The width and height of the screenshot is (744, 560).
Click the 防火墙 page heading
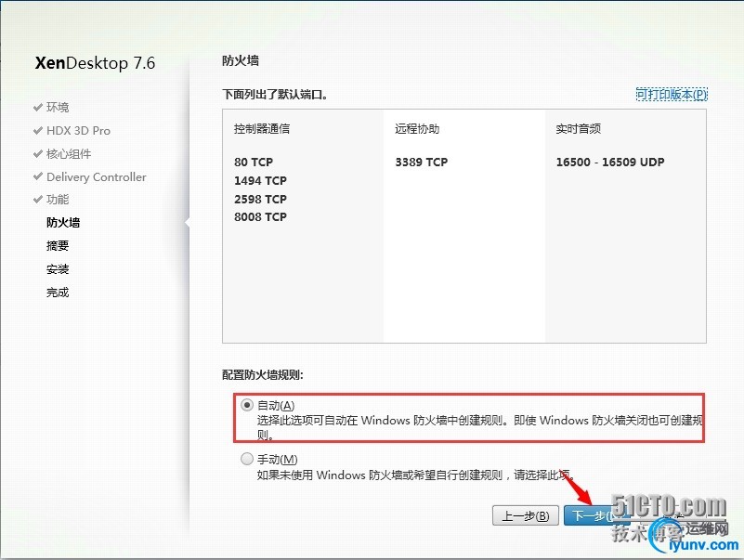click(x=241, y=60)
